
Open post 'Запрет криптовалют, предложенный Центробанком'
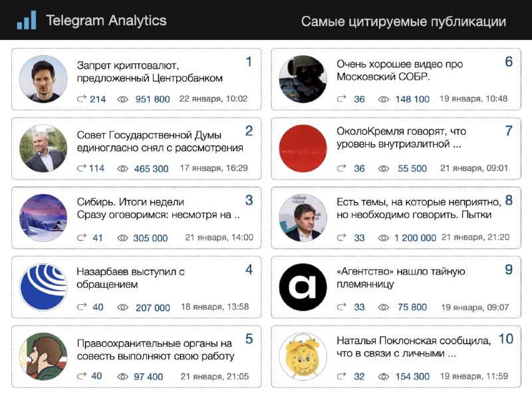click(150, 72)
